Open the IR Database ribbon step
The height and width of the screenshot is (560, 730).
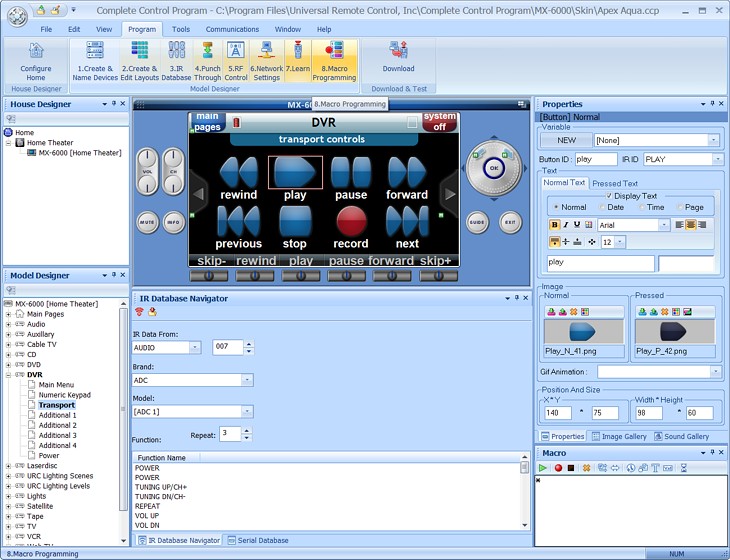point(176,61)
